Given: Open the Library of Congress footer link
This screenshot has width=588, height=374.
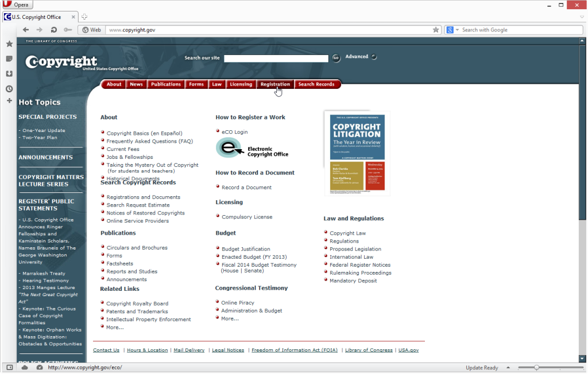Looking at the screenshot, I should pos(369,350).
